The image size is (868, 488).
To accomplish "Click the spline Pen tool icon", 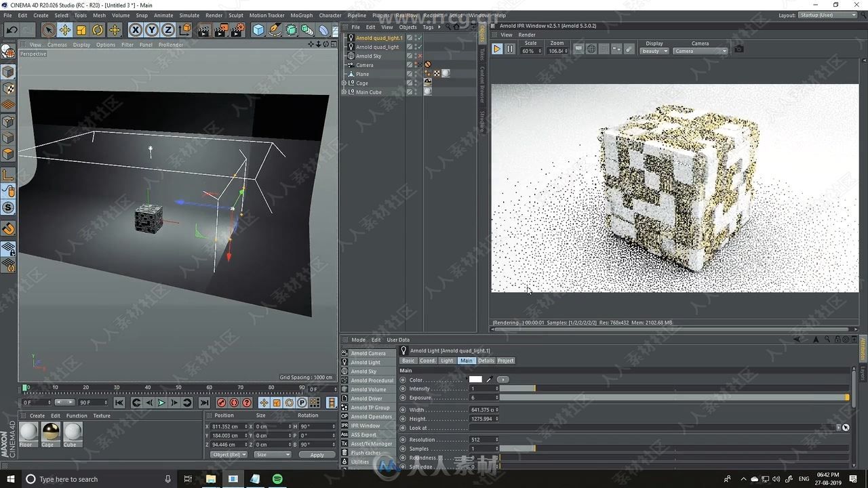I will [x=275, y=30].
